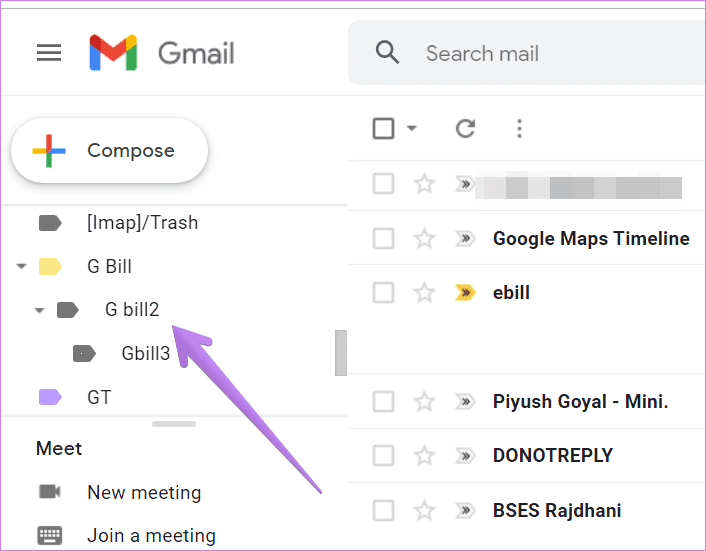This screenshot has height=551, width=706.
Task: Open the select-all dropdown arrow
Action: tap(412, 128)
